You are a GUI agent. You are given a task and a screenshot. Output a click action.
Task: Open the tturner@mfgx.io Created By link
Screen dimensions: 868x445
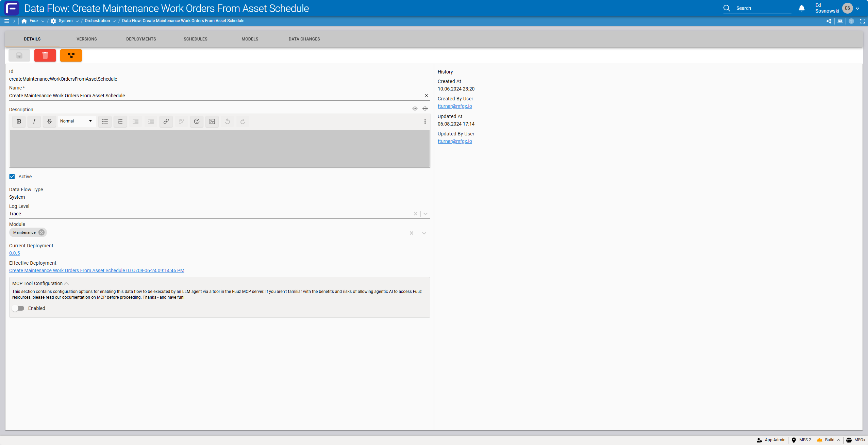coord(455,106)
